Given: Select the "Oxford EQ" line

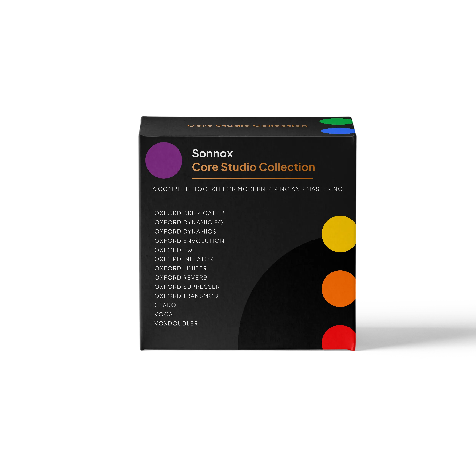Looking at the screenshot, I should point(173,250).
